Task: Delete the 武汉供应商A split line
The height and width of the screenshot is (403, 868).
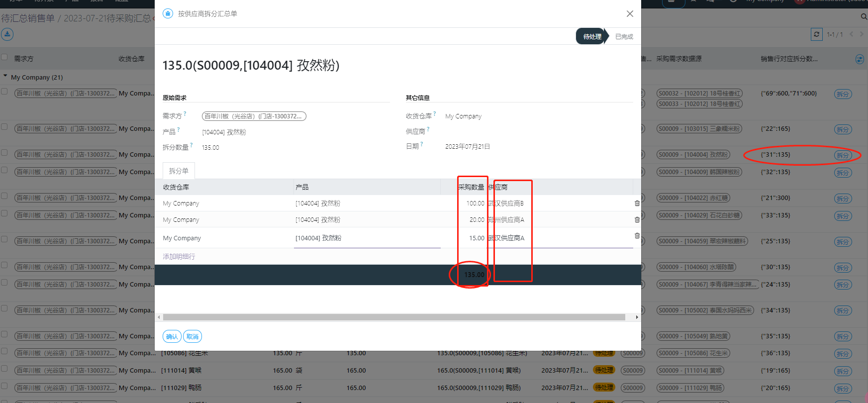Action: (637, 236)
